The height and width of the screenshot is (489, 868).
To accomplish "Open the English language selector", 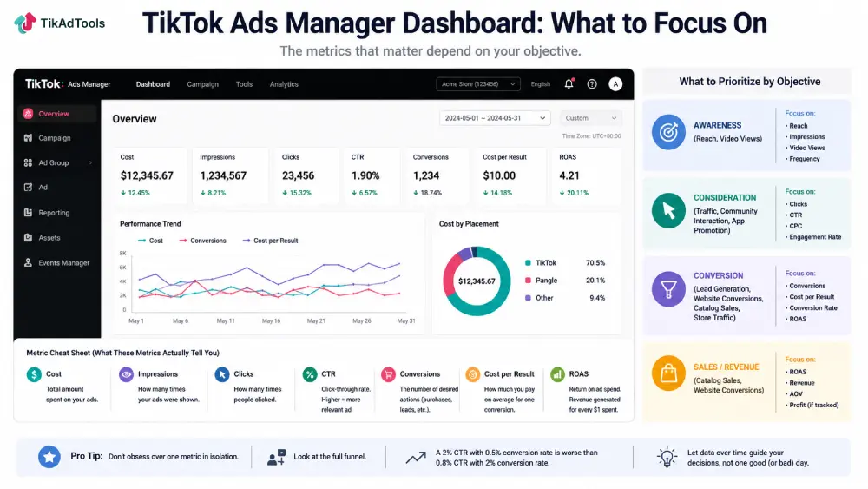I will point(540,84).
